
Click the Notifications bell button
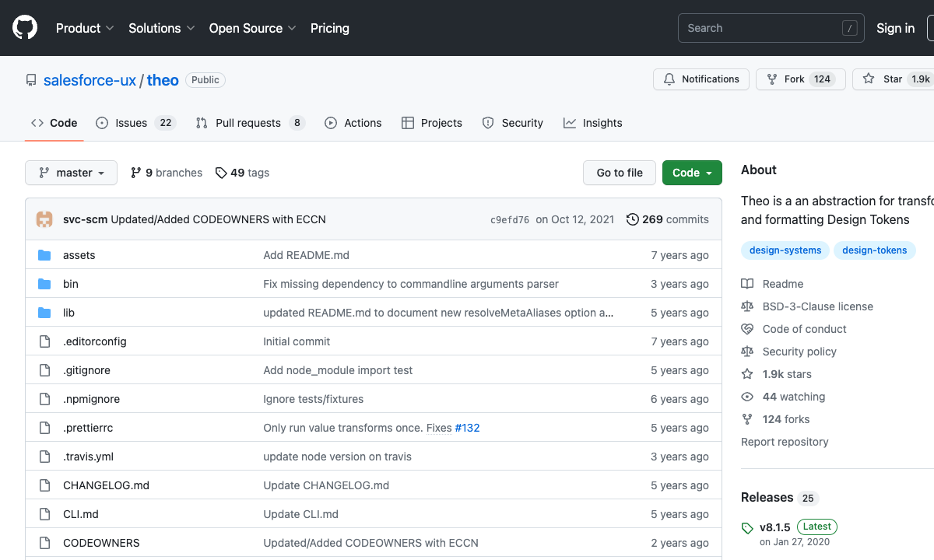pos(701,79)
